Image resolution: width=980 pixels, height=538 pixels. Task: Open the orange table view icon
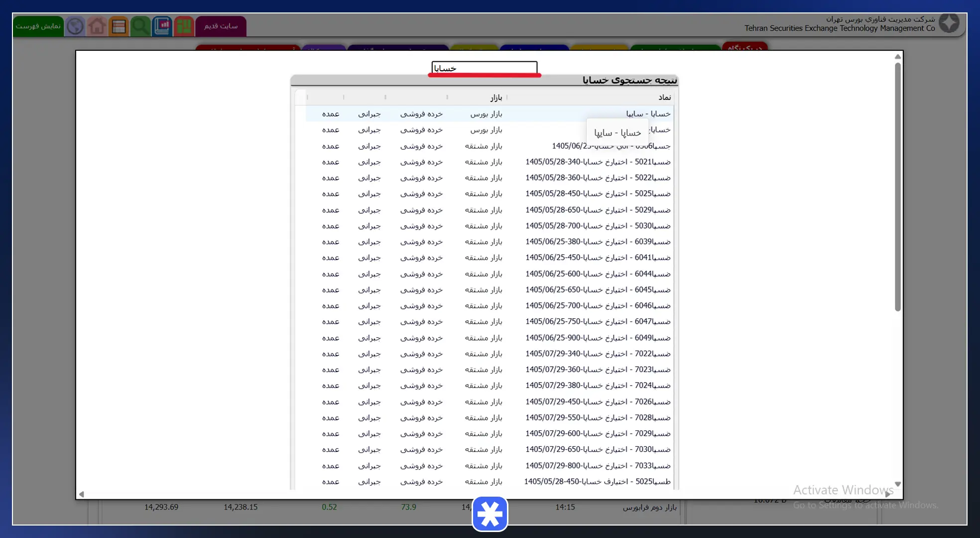coord(119,26)
